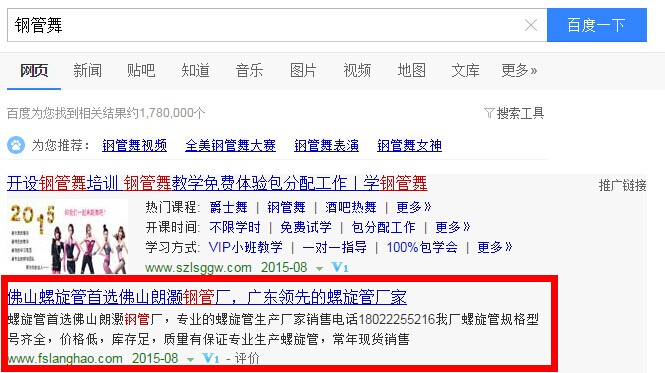
Task: Open the 开设钢管舞培训 result title
Action: click(217, 183)
